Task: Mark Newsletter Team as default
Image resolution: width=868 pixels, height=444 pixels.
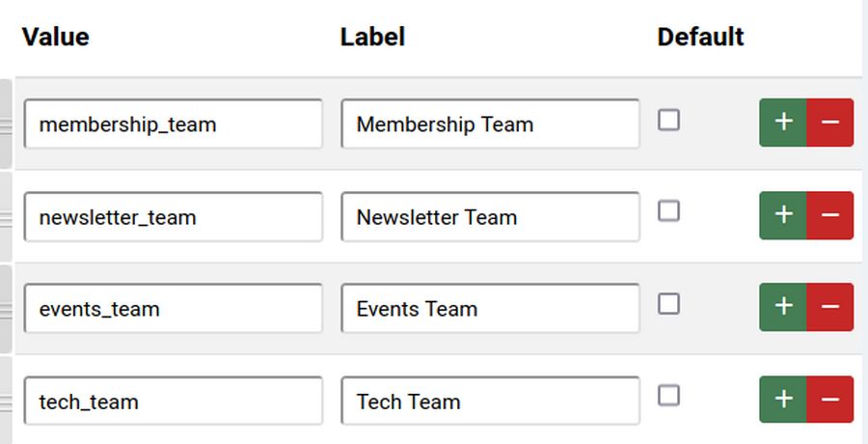Action: pyautogui.click(x=668, y=211)
